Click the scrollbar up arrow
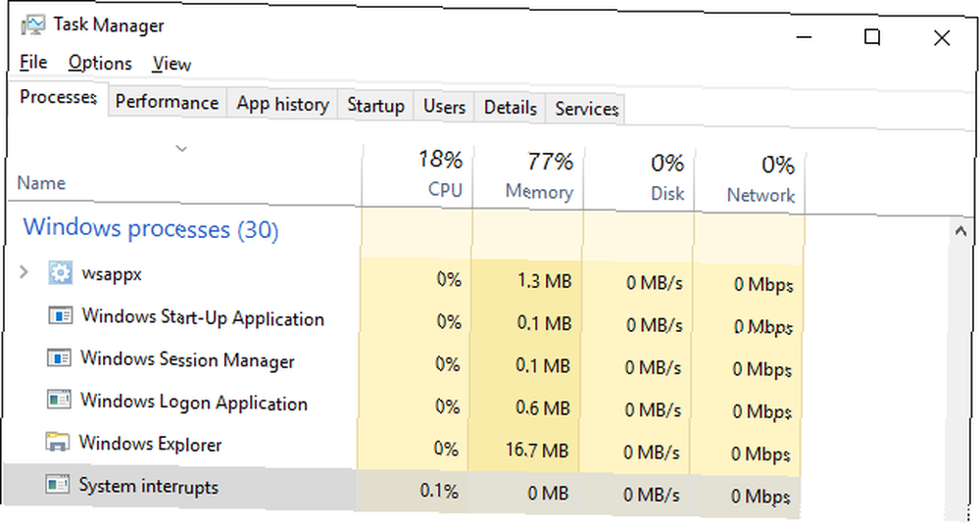The height and width of the screenshot is (524, 980). point(960,232)
